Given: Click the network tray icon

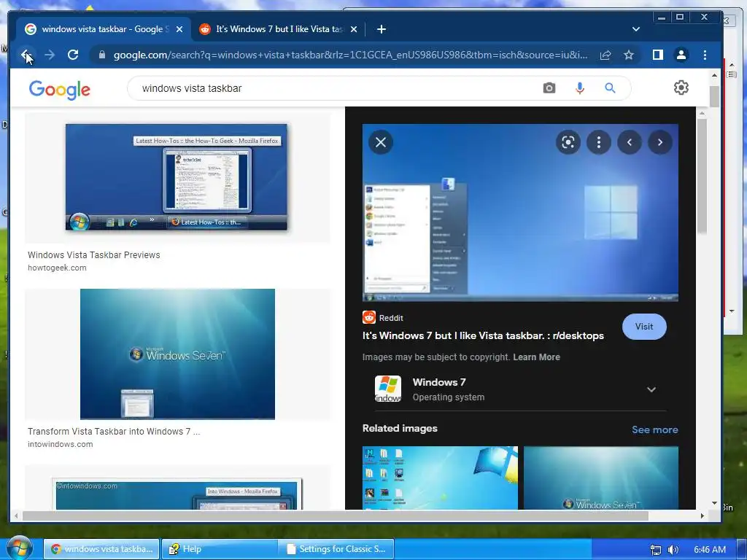Looking at the screenshot, I should [656, 550].
